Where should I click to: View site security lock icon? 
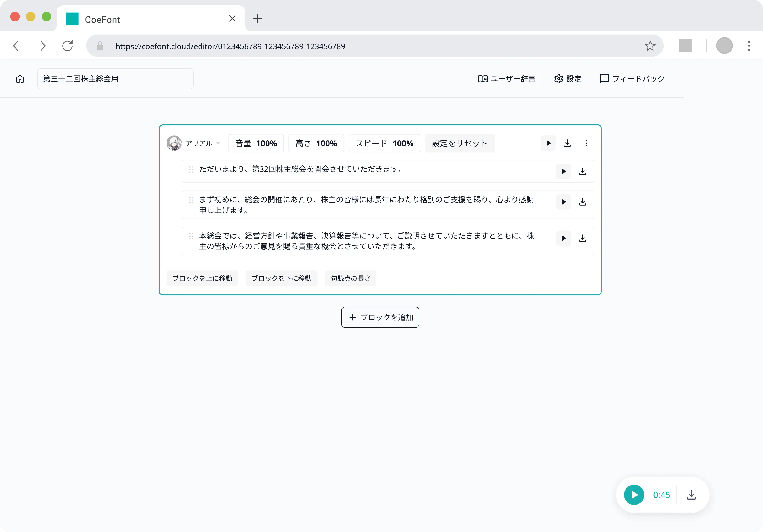[100, 46]
